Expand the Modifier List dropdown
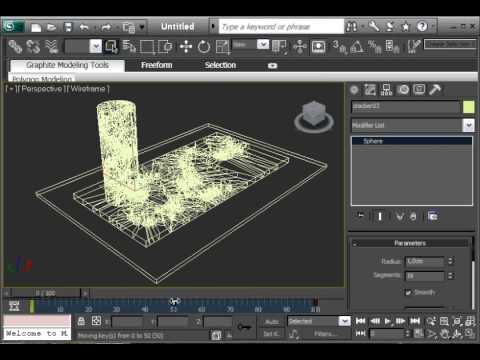 point(469,125)
